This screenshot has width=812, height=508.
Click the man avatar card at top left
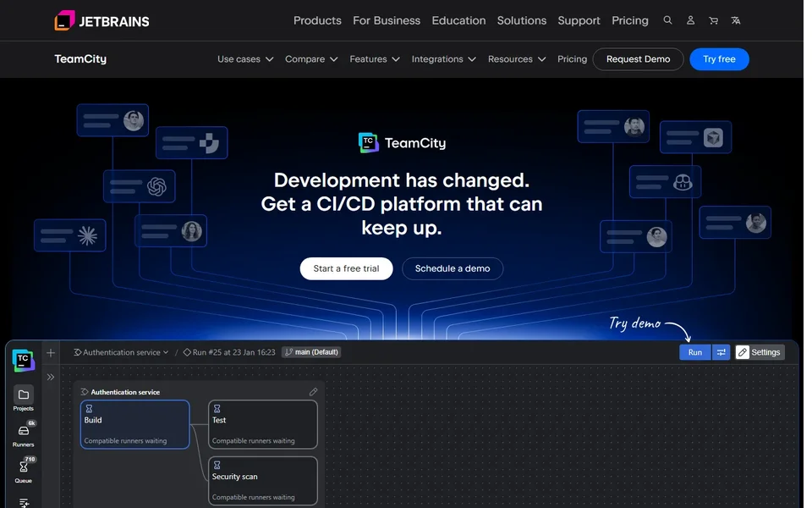coord(112,120)
